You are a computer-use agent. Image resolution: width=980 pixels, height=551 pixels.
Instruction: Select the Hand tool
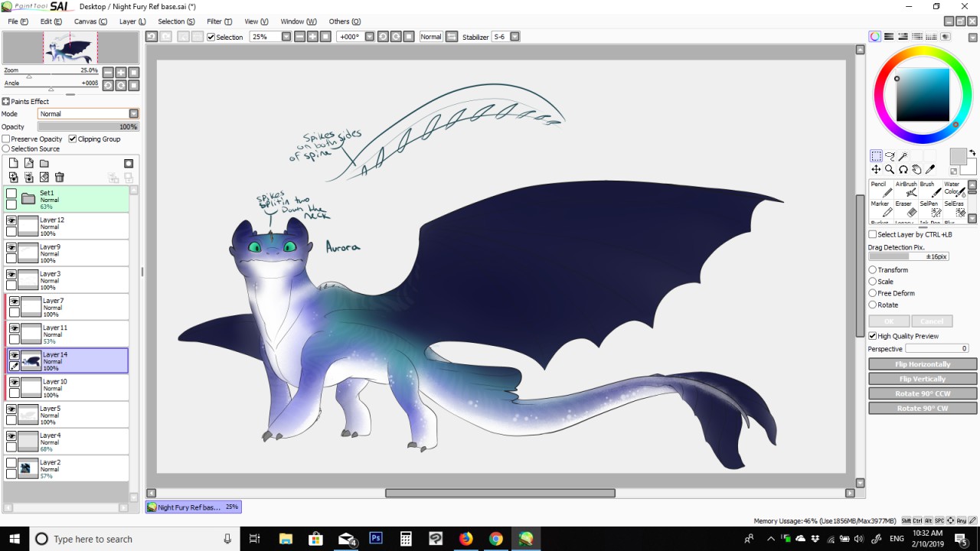[916, 169]
